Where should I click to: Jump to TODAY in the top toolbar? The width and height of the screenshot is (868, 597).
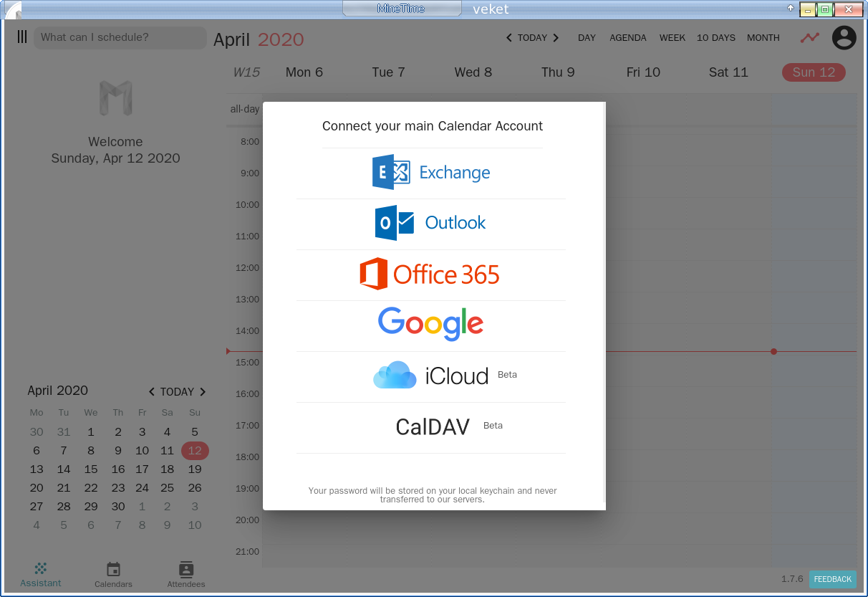click(x=532, y=38)
